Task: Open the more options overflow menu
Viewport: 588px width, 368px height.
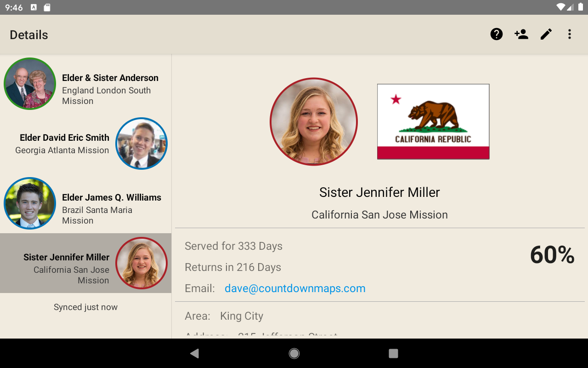Action: pyautogui.click(x=570, y=34)
